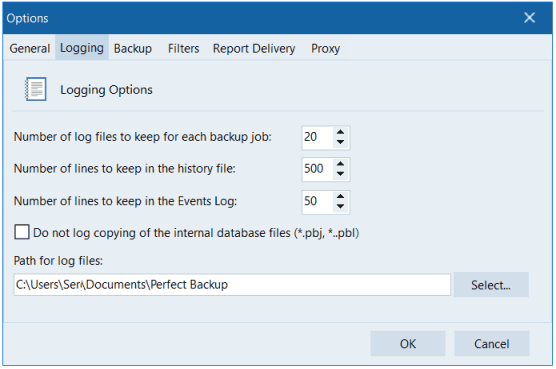Go to the Filters tab
Viewport: 556px width, 369px height.
(x=183, y=48)
